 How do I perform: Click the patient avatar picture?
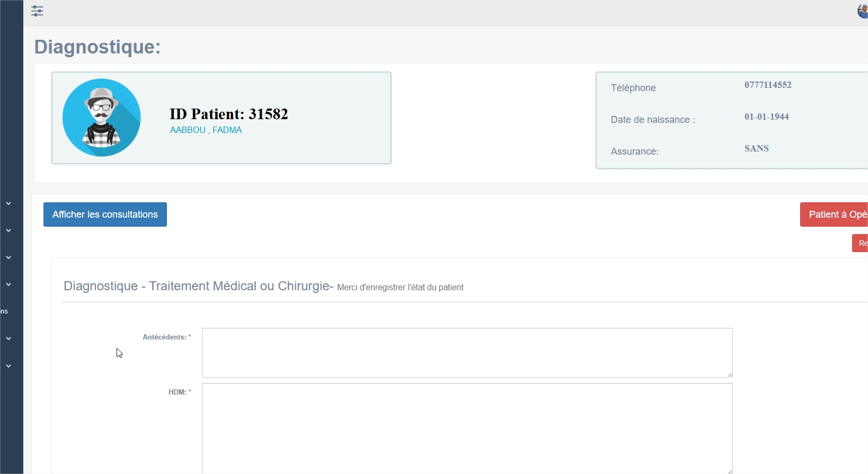(x=102, y=118)
